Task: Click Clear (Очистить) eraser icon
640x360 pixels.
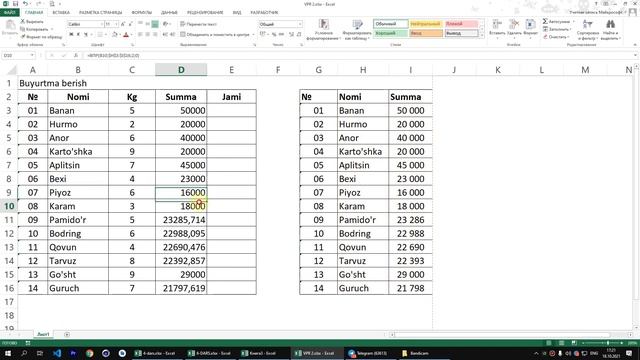Action: pos(545,37)
